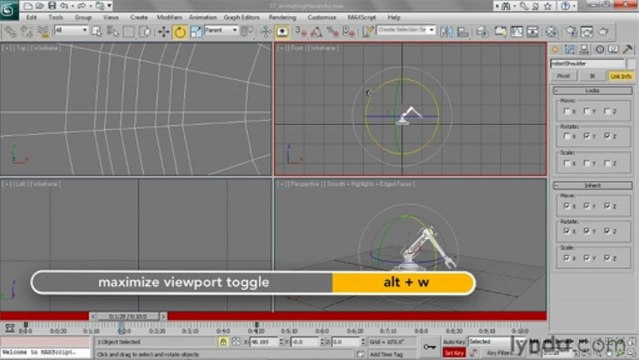Enable the Locks Move Z checkbox
This screenshot has width=639, height=360.
click(x=607, y=111)
